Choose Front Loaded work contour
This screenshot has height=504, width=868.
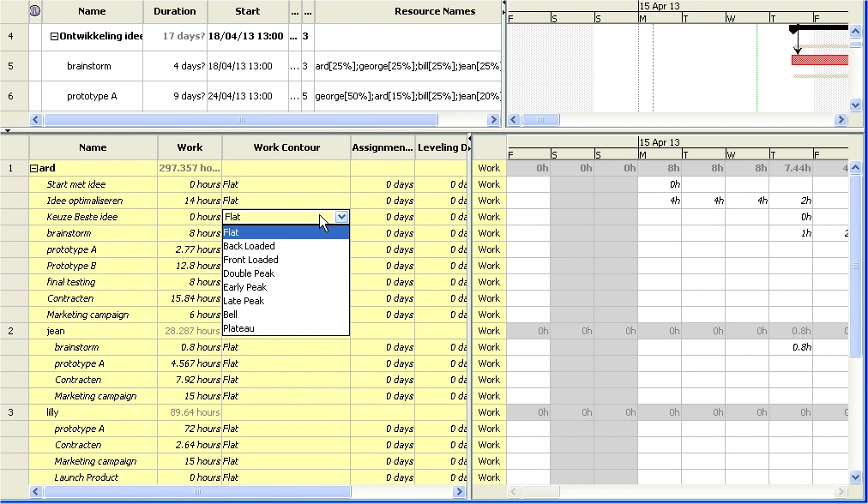coord(286,260)
